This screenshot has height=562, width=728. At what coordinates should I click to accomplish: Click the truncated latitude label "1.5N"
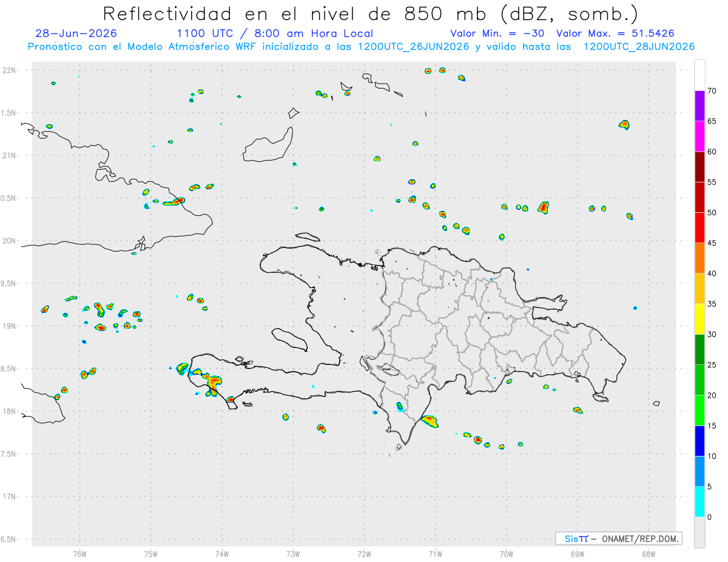(10, 113)
